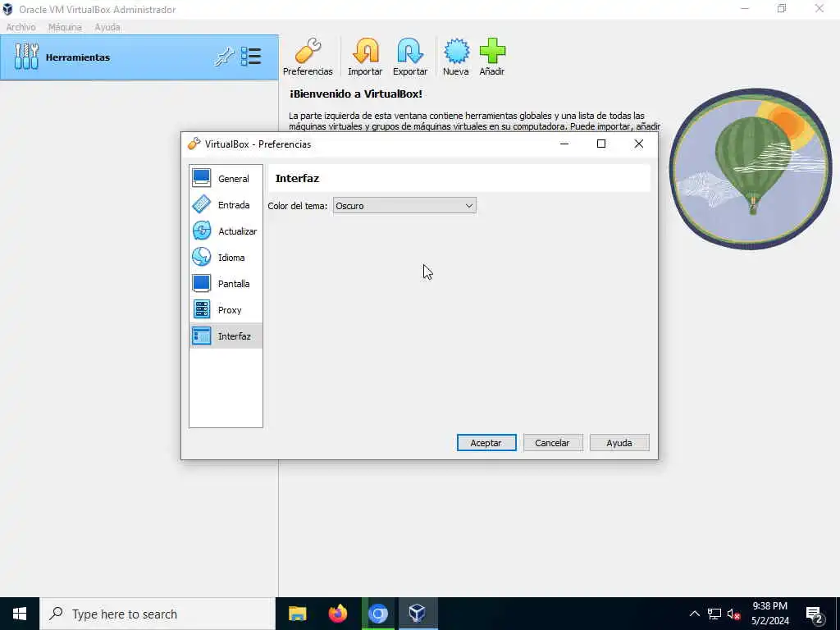Image resolution: width=840 pixels, height=630 pixels.
Task: Open the notification center icon
Action: click(x=815, y=614)
